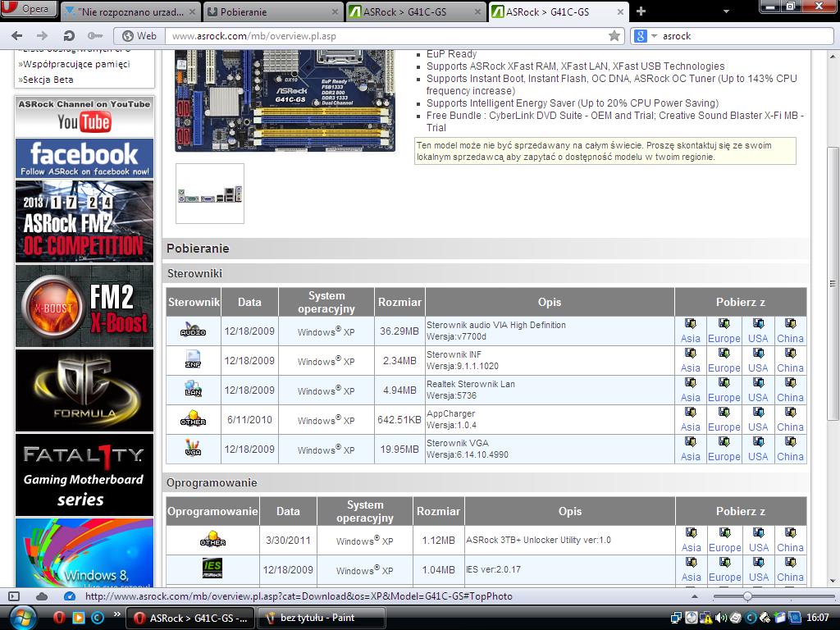This screenshot has width=840, height=630.
Task: Click the Sterownik audio VIA High Definition text
Action: [496, 325]
